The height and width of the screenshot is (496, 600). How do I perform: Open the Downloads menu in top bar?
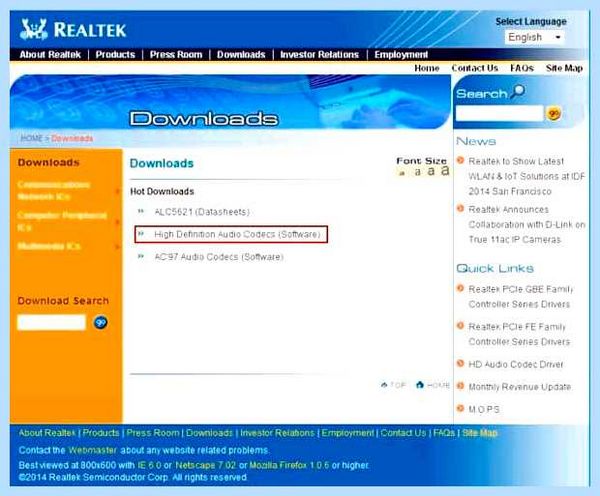(241, 55)
